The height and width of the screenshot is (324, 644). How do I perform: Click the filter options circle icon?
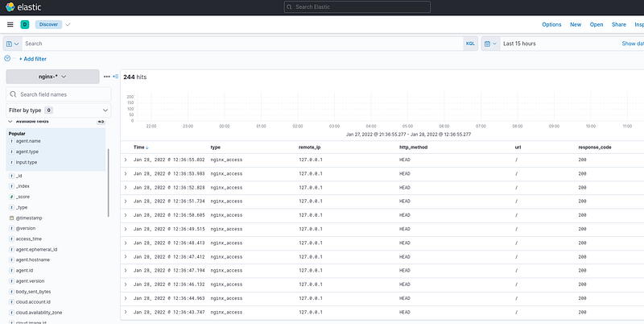tap(7, 58)
